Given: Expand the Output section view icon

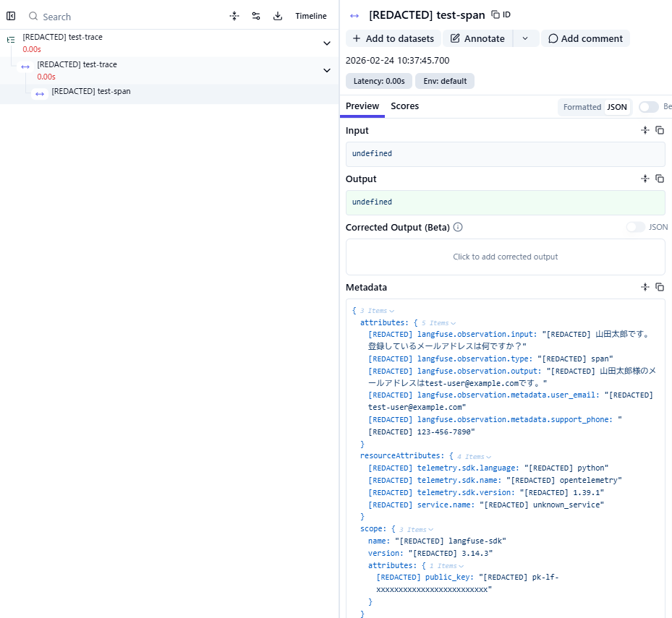Looking at the screenshot, I should coord(645,179).
